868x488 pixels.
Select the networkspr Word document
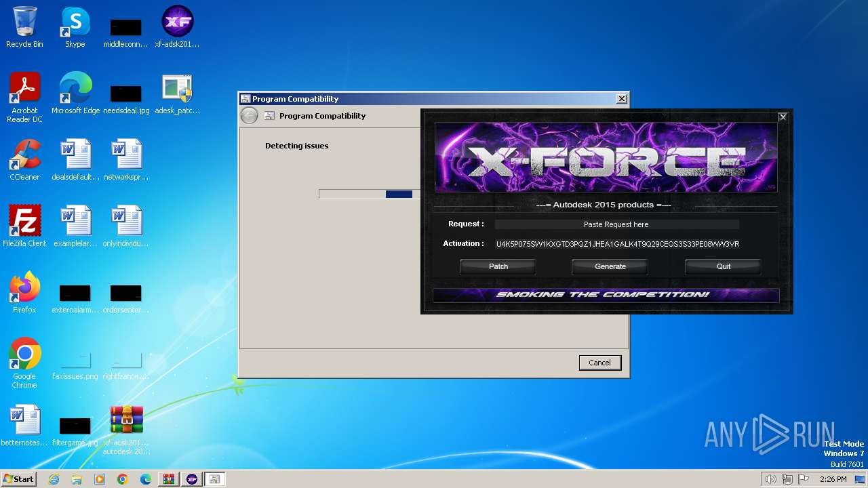point(126,160)
